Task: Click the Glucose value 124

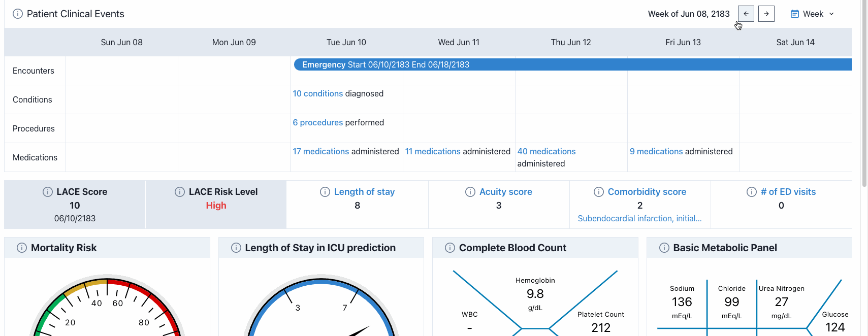Action: pyautogui.click(x=835, y=327)
